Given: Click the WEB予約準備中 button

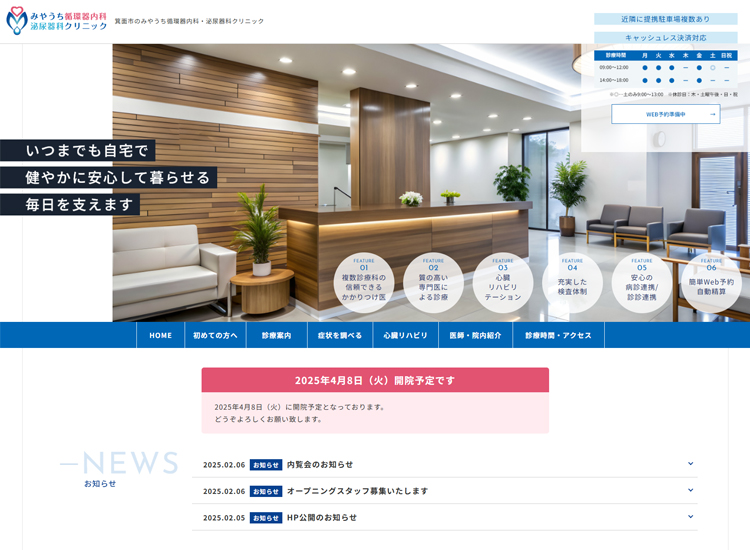Looking at the screenshot, I should [x=665, y=114].
